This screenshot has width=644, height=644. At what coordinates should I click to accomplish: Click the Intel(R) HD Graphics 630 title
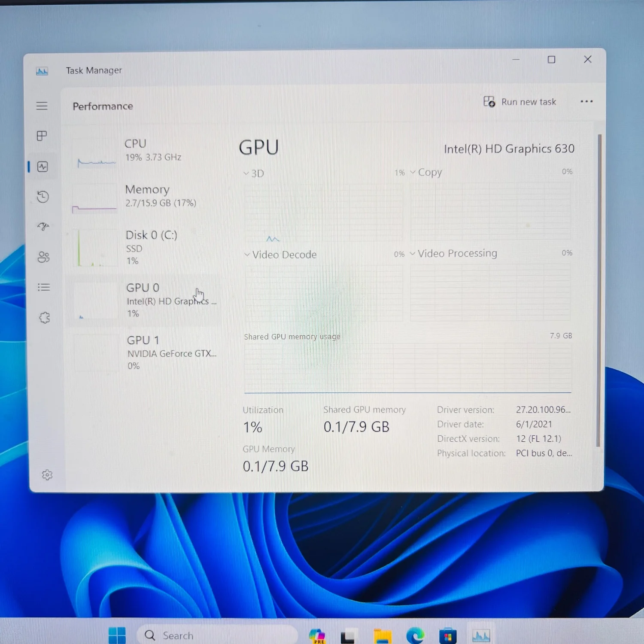coord(509,149)
